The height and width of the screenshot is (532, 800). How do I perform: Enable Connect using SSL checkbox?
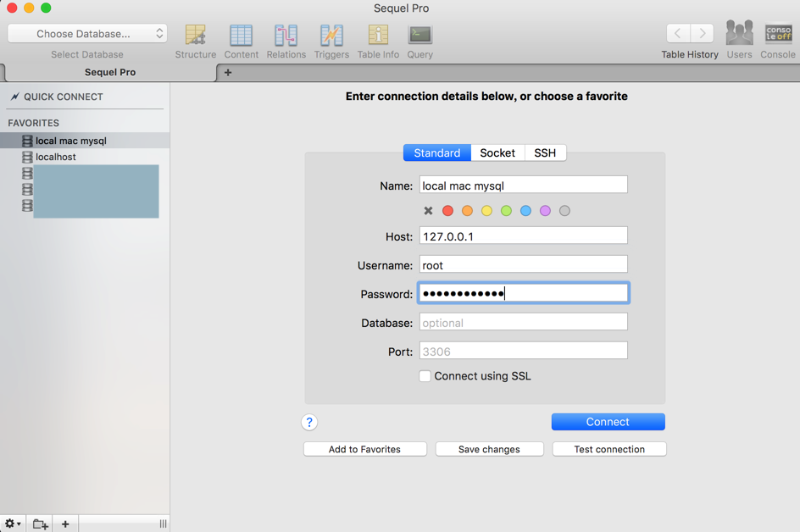click(425, 376)
